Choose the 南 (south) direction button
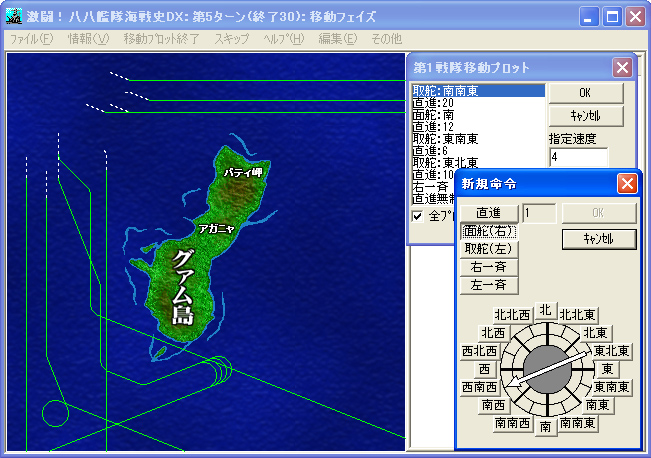Viewport: 651px width, 458px height. tap(545, 427)
